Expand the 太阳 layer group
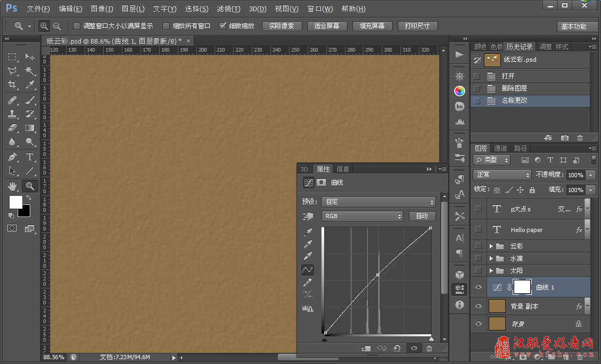This screenshot has width=601, height=364. click(x=491, y=270)
